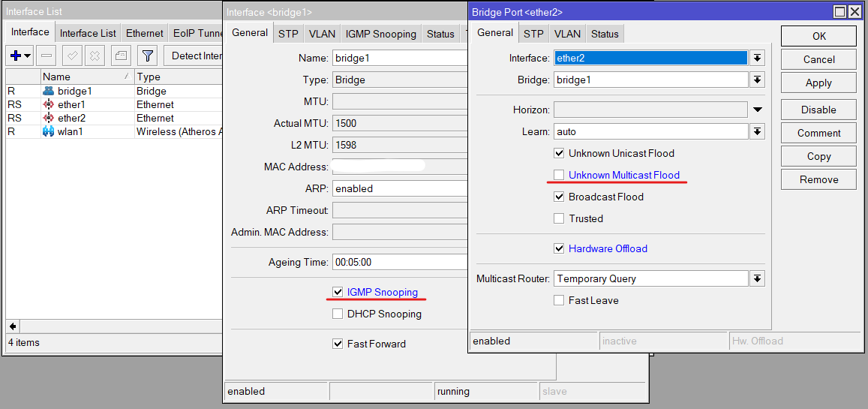The image size is (868, 409).
Task: Click Disable button
Action: [818, 110]
